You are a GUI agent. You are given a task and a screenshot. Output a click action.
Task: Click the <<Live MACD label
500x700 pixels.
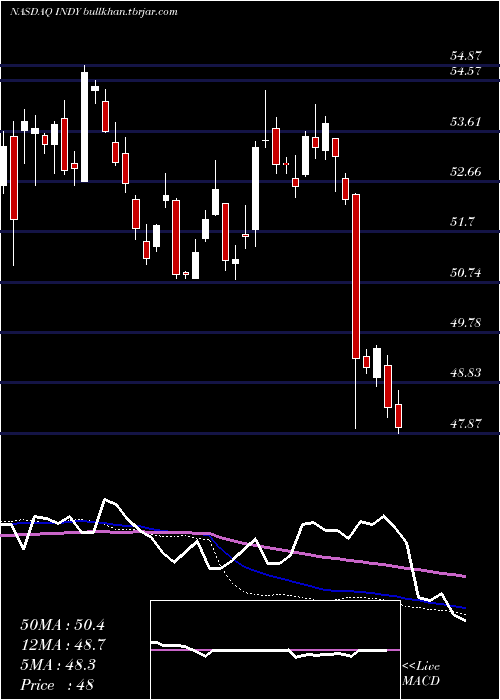(x=421, y=674)
